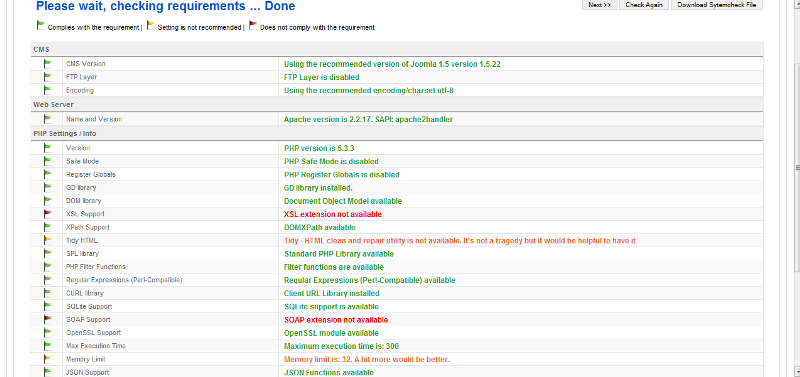Click the green flag for Max Execution Time
Viewport: 800px width, 377px height.
tap(48, 346)
